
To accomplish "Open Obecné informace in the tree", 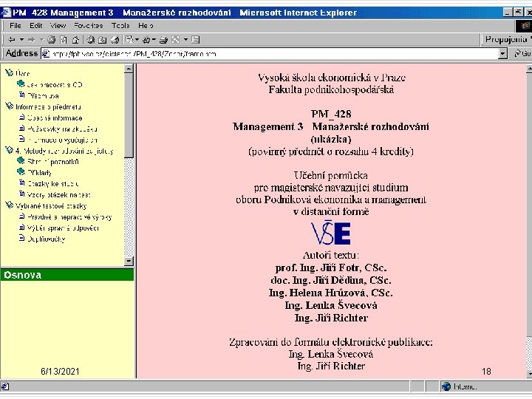I will coord(55,118).
